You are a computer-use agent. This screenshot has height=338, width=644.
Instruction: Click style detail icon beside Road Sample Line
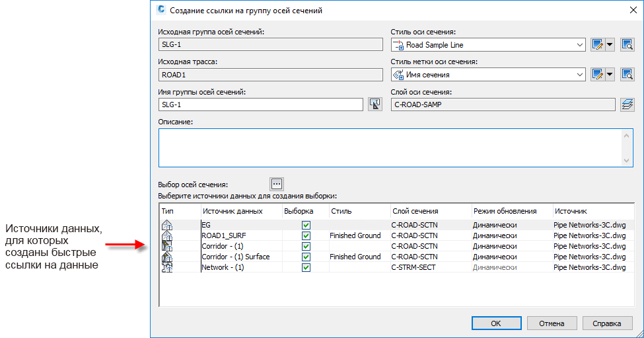627,45
